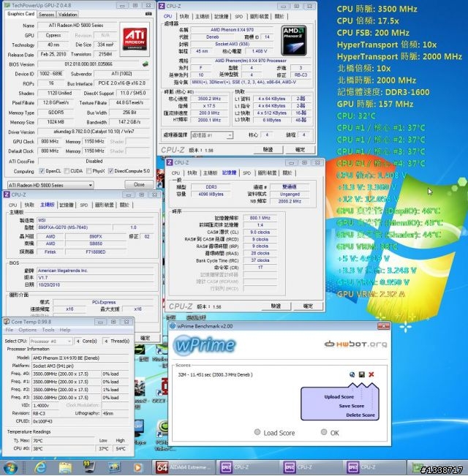Click the GPU-Z camera screenshot icon

148,14
